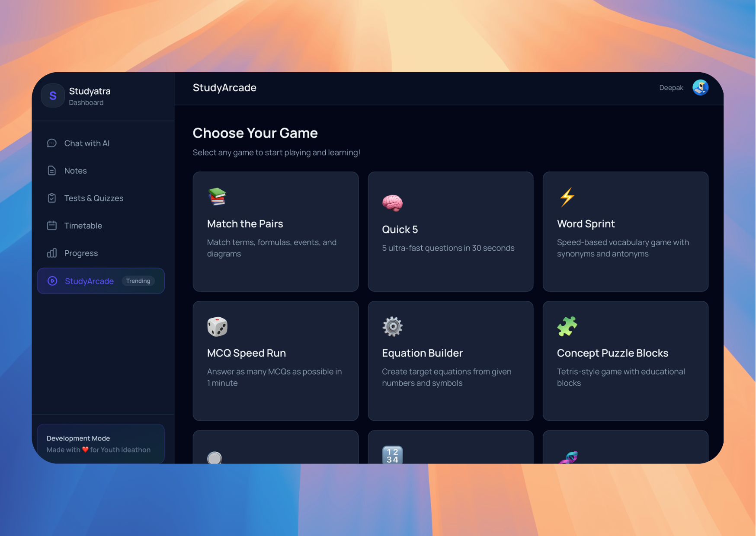This screenshot has width=756, height=536.
Task: Open the Chat with AI menu item
Action: tap(87, 143)
